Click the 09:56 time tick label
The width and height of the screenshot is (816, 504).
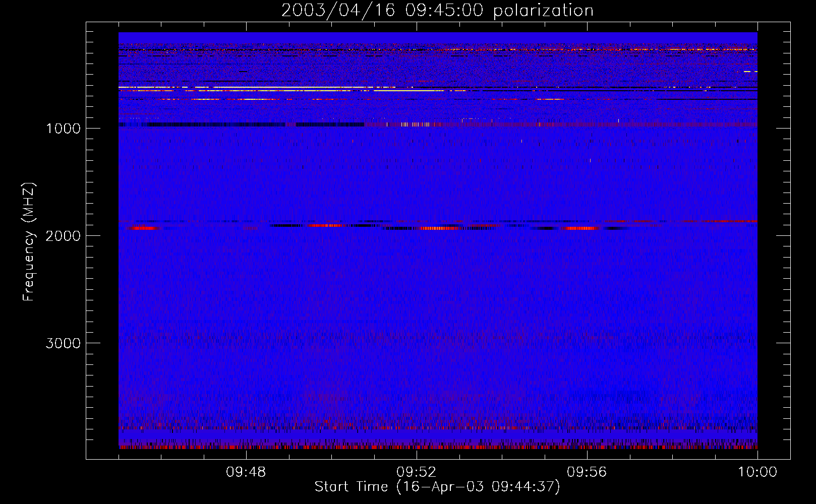[587, 472]
